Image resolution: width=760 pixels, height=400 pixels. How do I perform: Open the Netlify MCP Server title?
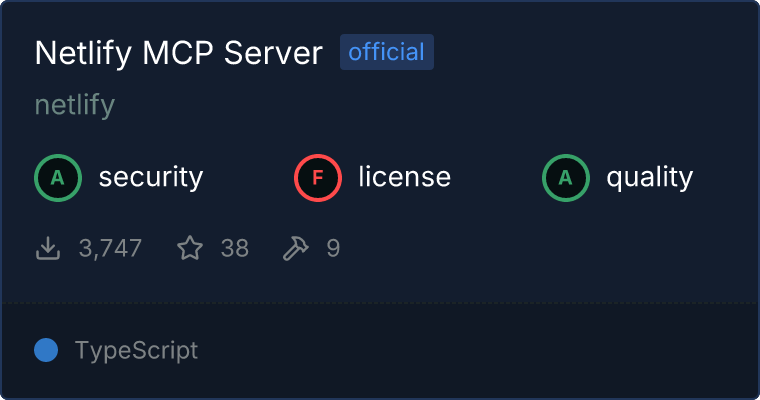click(x=179, y=53)
